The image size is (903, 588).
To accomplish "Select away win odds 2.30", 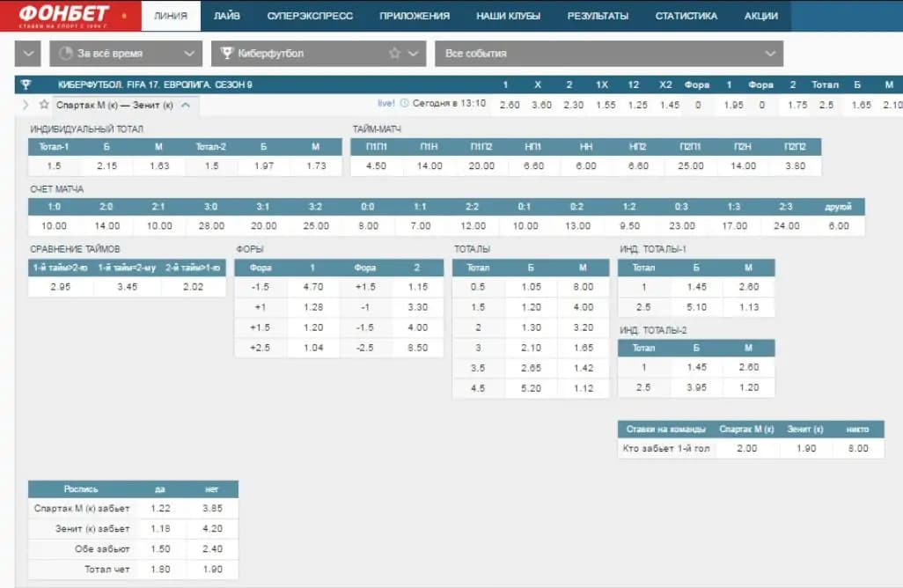I will (574, 106).
